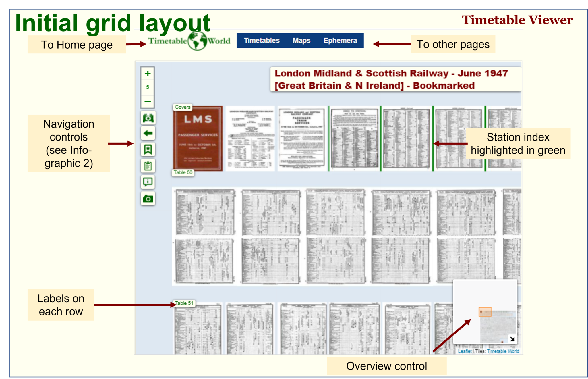Click the back arrow navigation icon

pos(148,133)
